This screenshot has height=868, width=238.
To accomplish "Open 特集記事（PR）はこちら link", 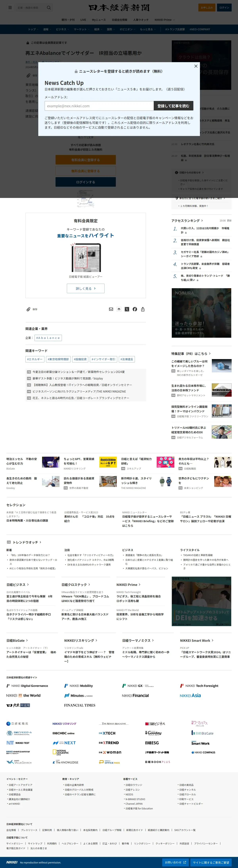I will (x=191, y=354).
